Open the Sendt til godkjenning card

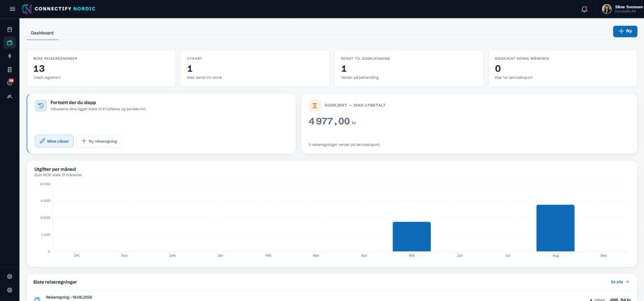[x=409, y=68]
